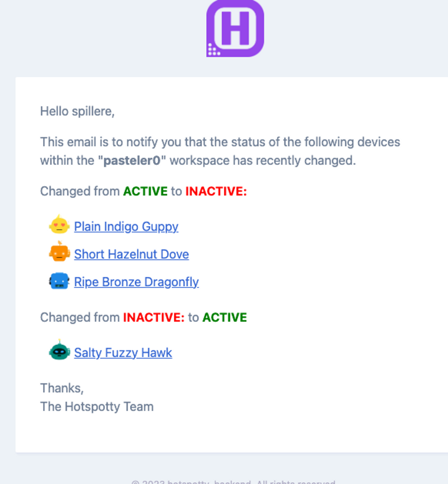Click the yellow robot avatar beside Plain Indigo Guppy
Viewport: 448px width, 484px height.
(x=59, y=224)
